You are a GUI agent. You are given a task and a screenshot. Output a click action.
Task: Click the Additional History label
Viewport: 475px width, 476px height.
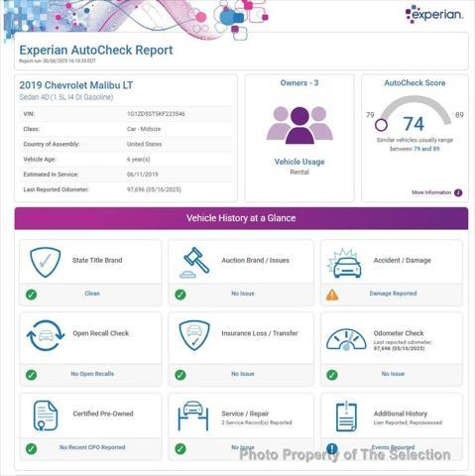coord(401,414)
